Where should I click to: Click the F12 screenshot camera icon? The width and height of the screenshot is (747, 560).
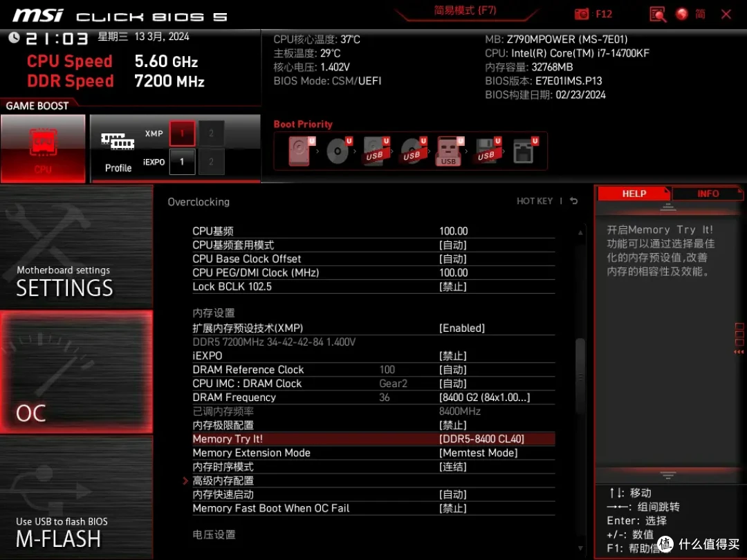581,15
